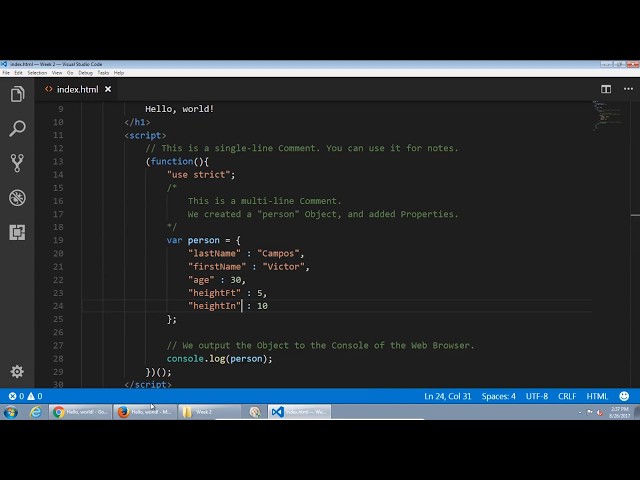Screen dimensions: 640x480
Task: Open the File menu
Action: coord(6,73)
